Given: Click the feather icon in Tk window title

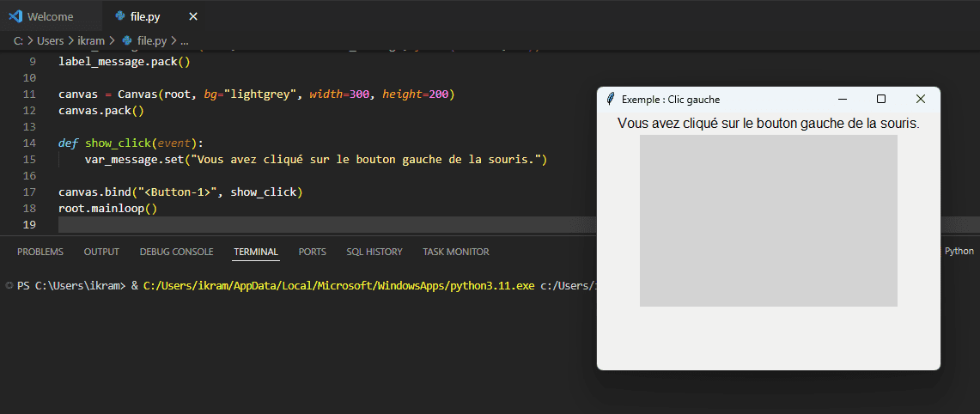Looking at the screenshot, I should tap(611, 100).
